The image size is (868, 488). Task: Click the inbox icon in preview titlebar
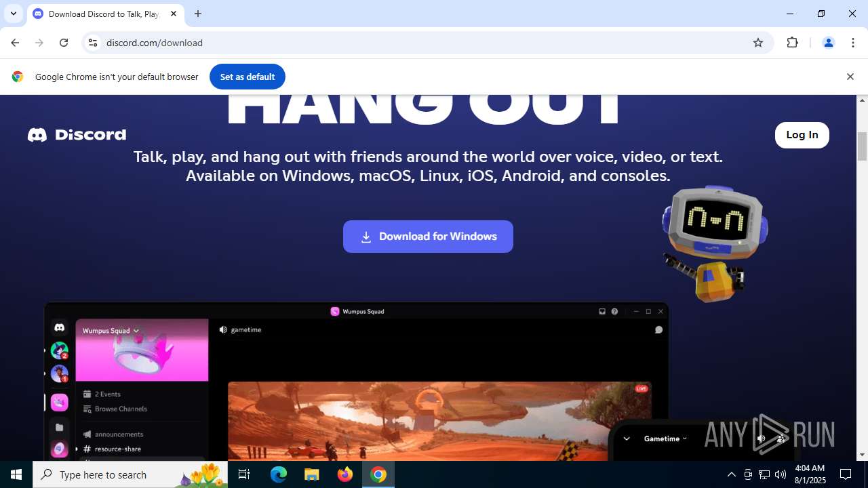[602, 312]
